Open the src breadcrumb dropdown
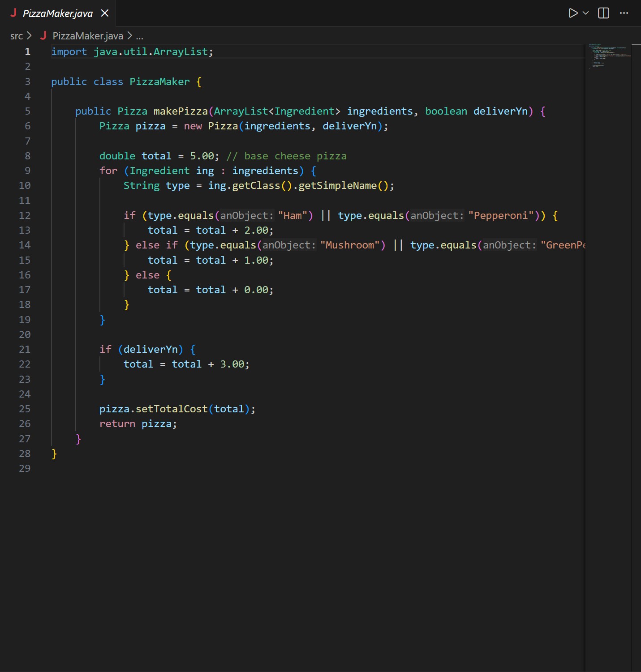 point(16,36)
